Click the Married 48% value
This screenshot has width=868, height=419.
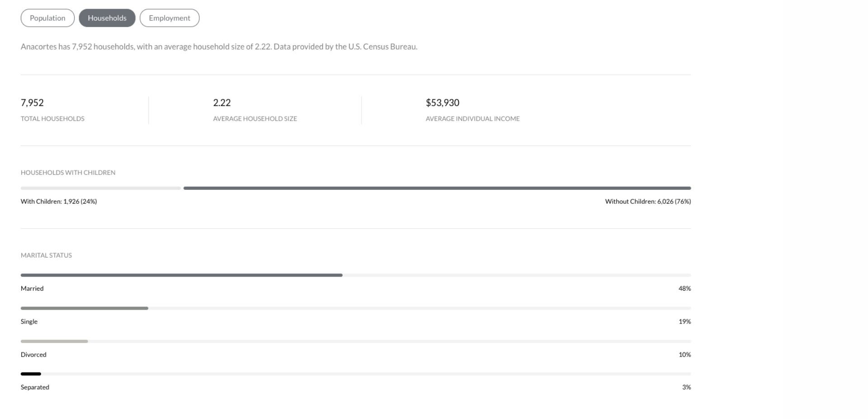point(684,288)
